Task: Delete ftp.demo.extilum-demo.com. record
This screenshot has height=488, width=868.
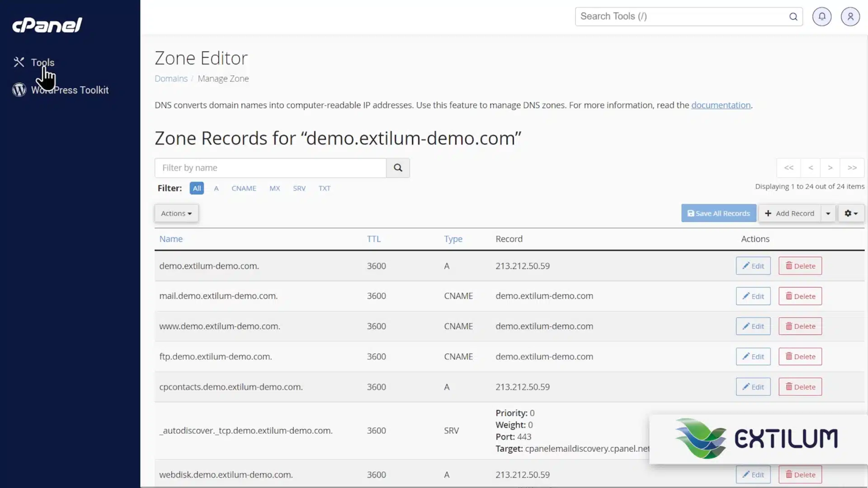Action: (x=800, y=357)
